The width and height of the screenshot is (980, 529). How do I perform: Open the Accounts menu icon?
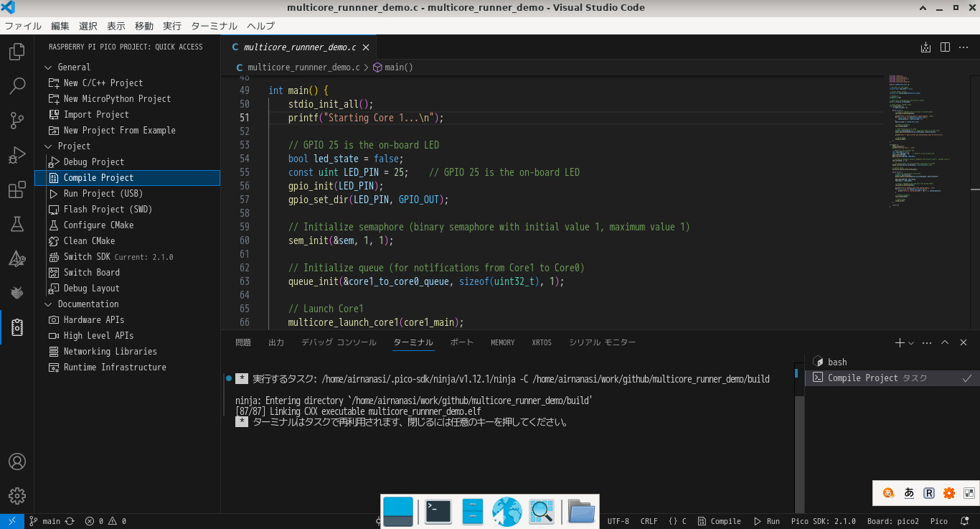pyautogui.click(x=17, y=462)
